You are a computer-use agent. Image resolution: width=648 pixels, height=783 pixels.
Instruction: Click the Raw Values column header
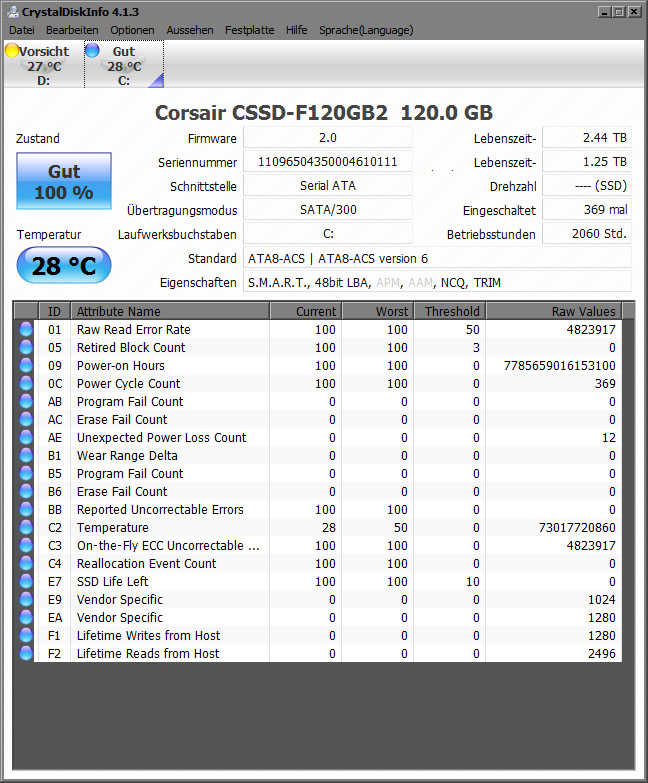pyautogui.click(x=554, y=312)
